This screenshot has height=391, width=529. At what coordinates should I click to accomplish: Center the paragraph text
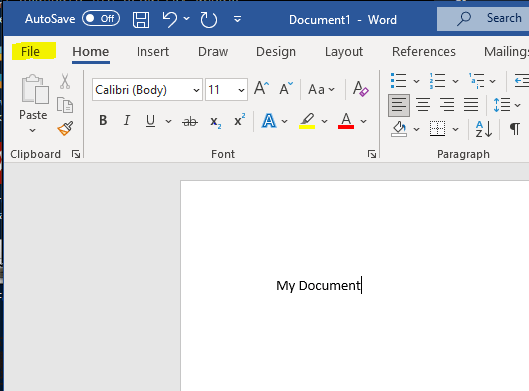click(x=423, y=105)
